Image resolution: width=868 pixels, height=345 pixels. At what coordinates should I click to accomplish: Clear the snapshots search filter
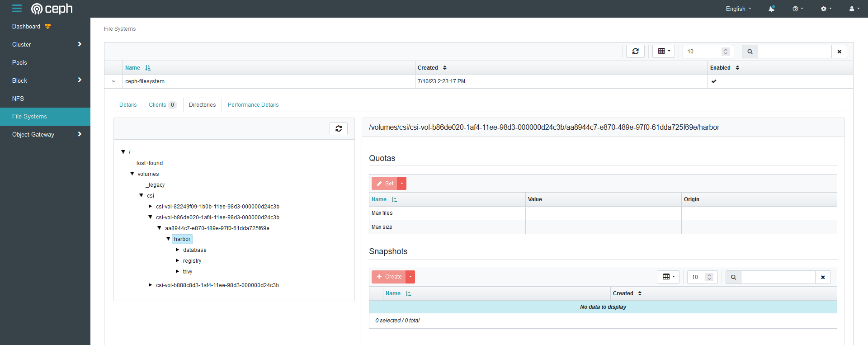pyautogui.click(x=823, y=277)
